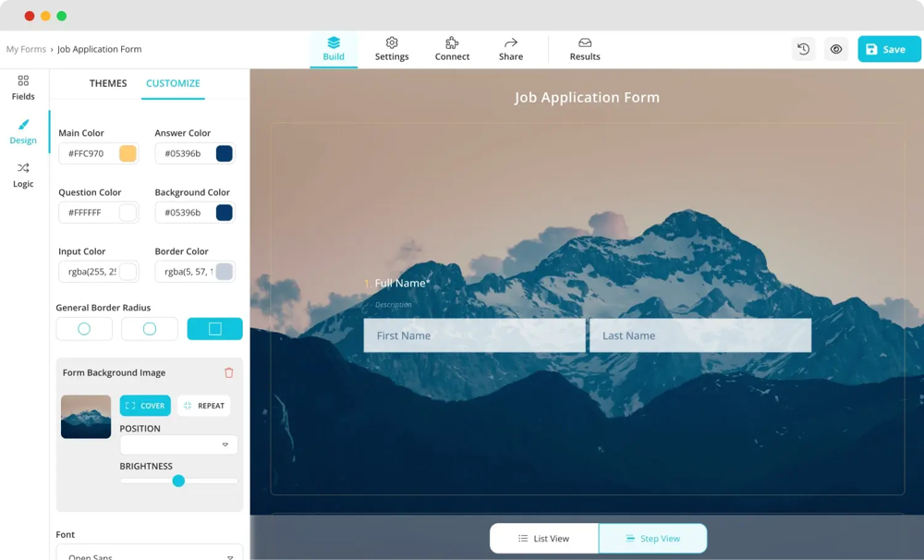Image resolution: width=924 pixels, height=560 pixels.
Task: Delete the form background image
Action: click(x=229, y=373)
